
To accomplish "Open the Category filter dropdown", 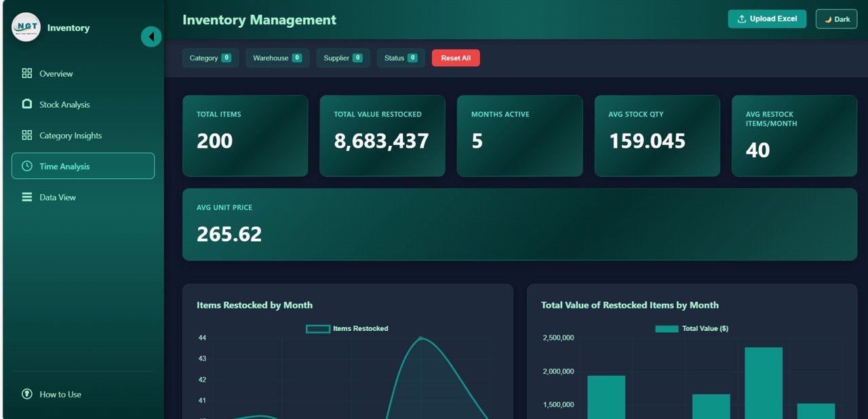I will [210, 58].
